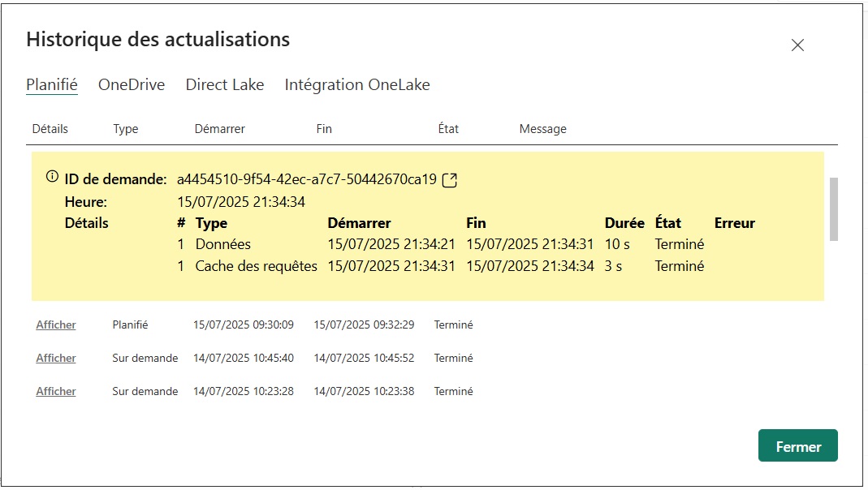This screenshot has height=490, width=868.
Task: Click the Message column header
Action: [542, 129]
